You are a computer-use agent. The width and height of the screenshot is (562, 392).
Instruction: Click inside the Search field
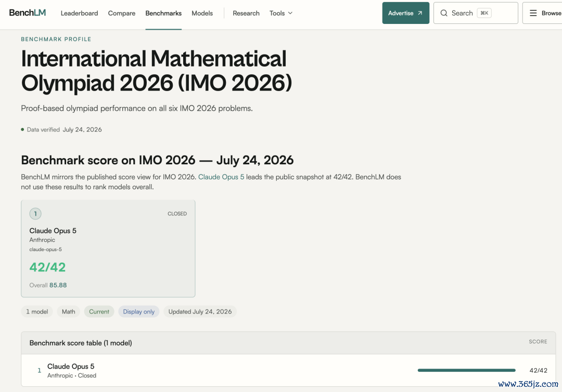(476, 13)
